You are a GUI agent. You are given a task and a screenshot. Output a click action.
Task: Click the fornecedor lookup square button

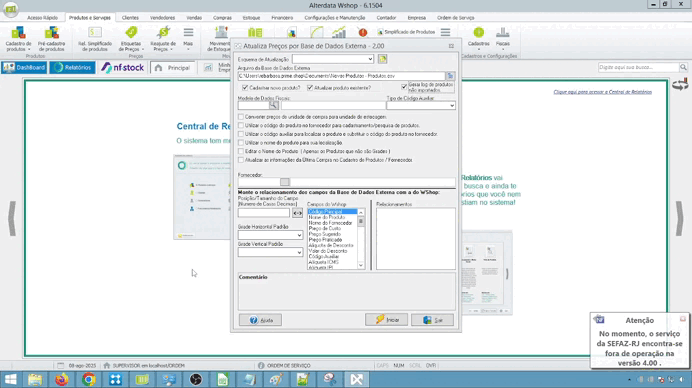coord(285,182)
